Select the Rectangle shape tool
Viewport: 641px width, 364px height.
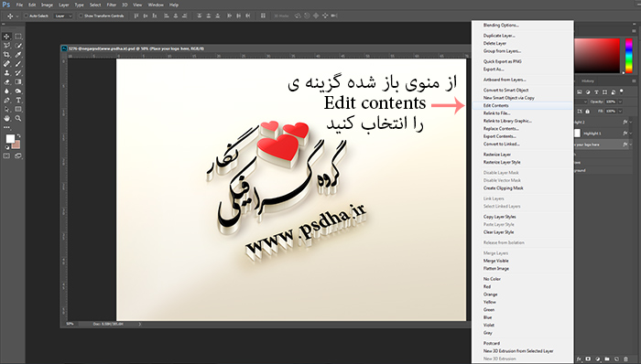(18, 109)
